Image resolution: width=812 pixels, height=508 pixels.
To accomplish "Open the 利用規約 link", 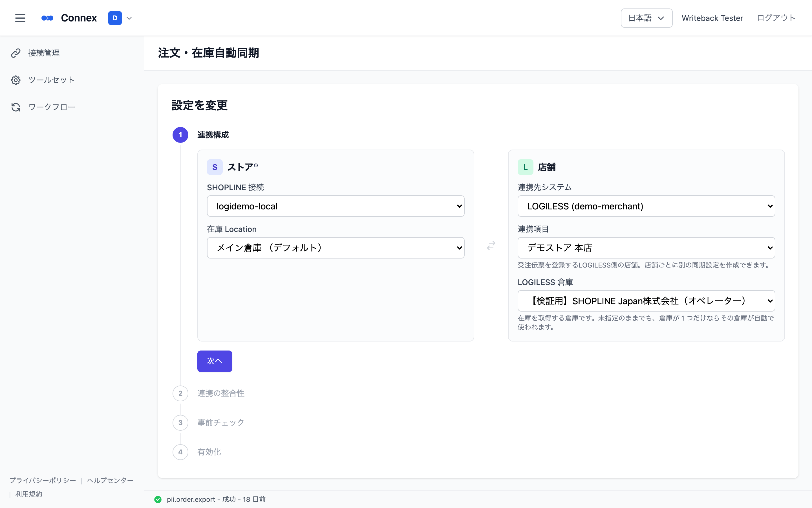I will coord(29,494).
